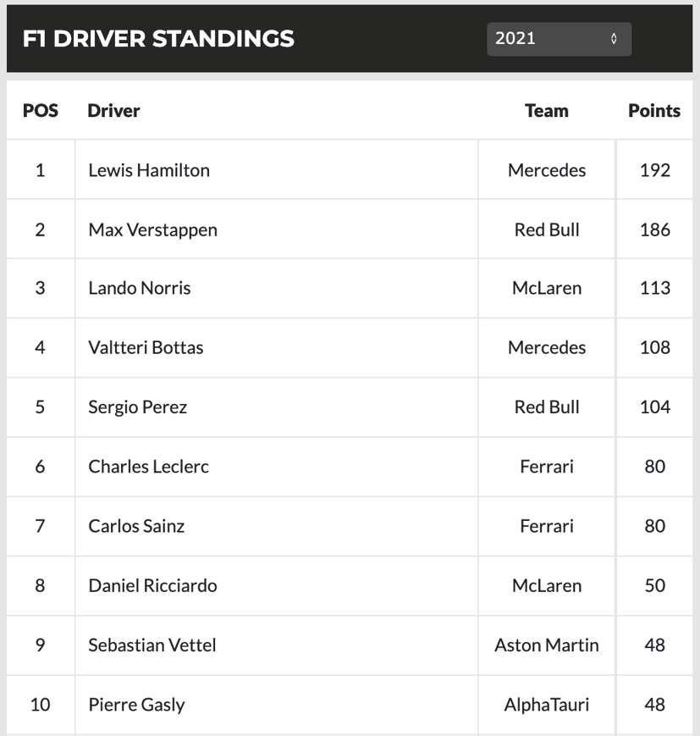This screenshot has width=700, height=736.
Task: Click the Driver column header
Action: coord(113,110)
